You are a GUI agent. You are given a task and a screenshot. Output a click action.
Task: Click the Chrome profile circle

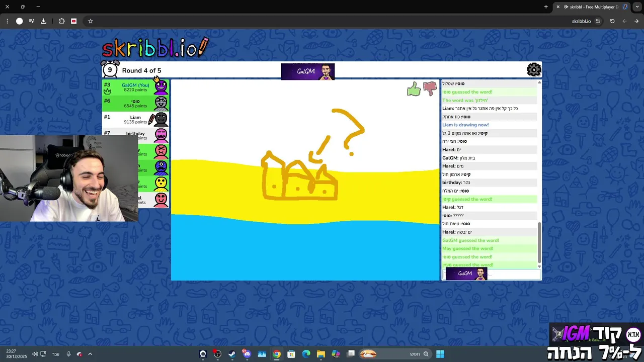[x=19, y=21]
